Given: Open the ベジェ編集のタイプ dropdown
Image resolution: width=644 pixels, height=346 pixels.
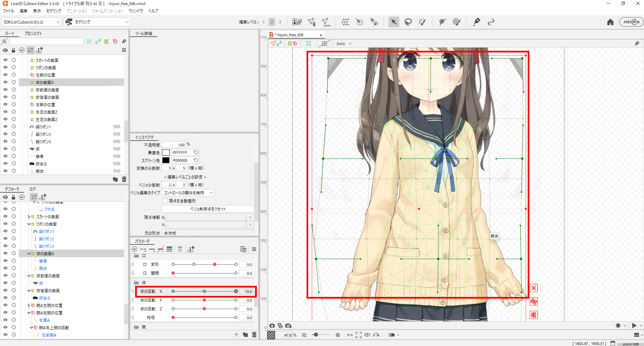Looking at the screenshot, I should point(188,193).
